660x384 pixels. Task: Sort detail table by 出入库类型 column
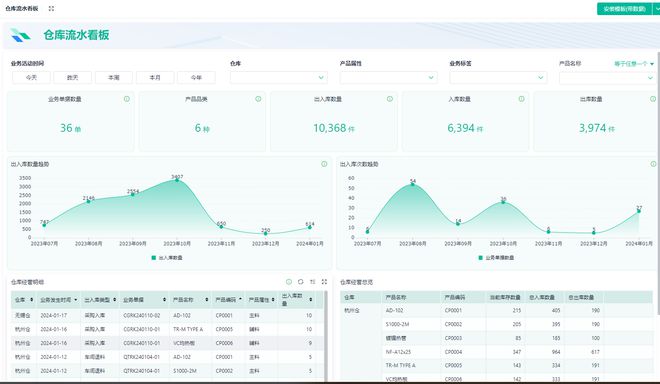[114, 300]
